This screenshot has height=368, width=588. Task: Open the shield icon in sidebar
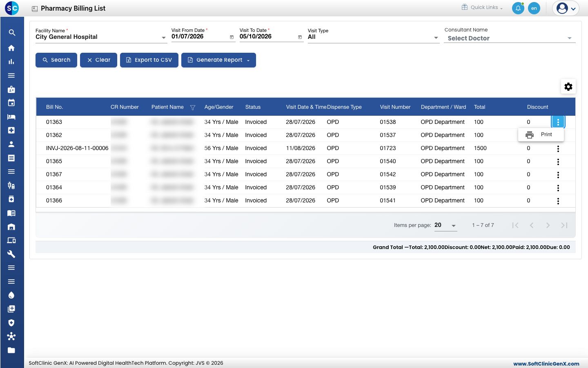click(11, 323)
